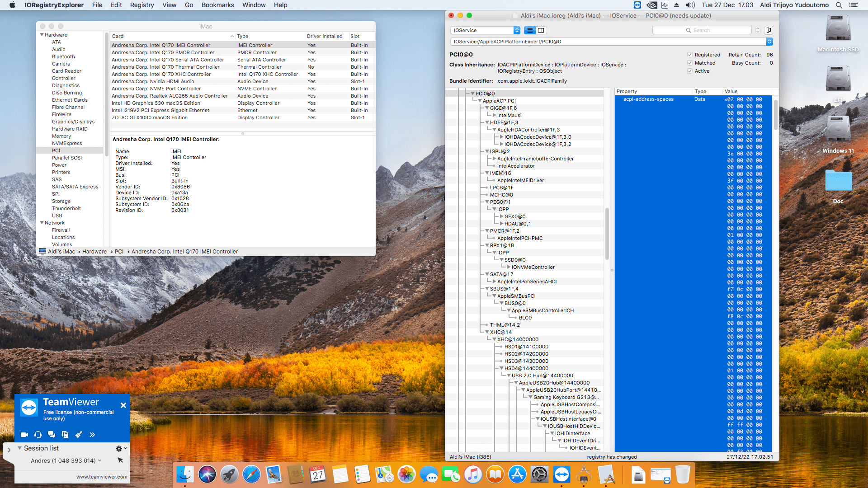Open the IOService plane dropdown
The height and width of the screenshot is (488, 868).
tap(486, 30)
